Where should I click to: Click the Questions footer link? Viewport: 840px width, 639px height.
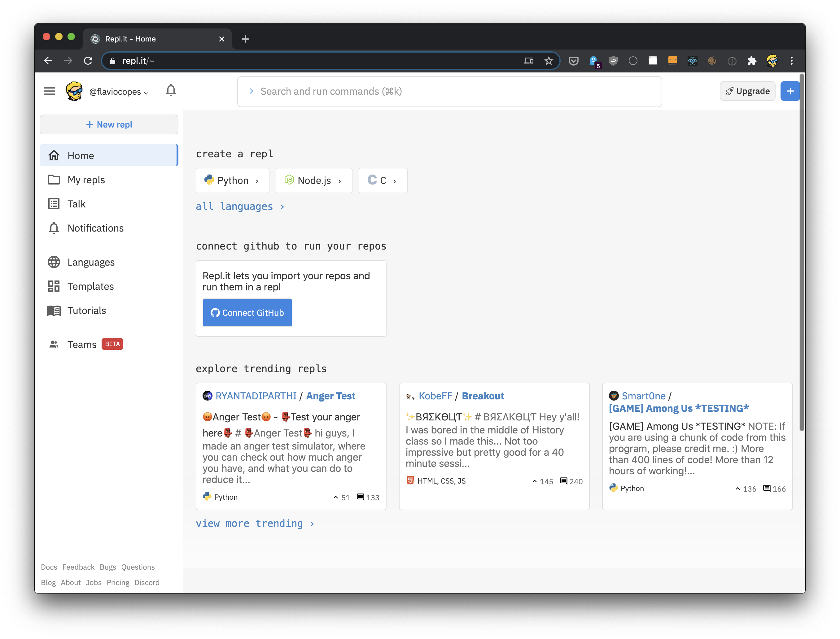(x=138, y=567)
